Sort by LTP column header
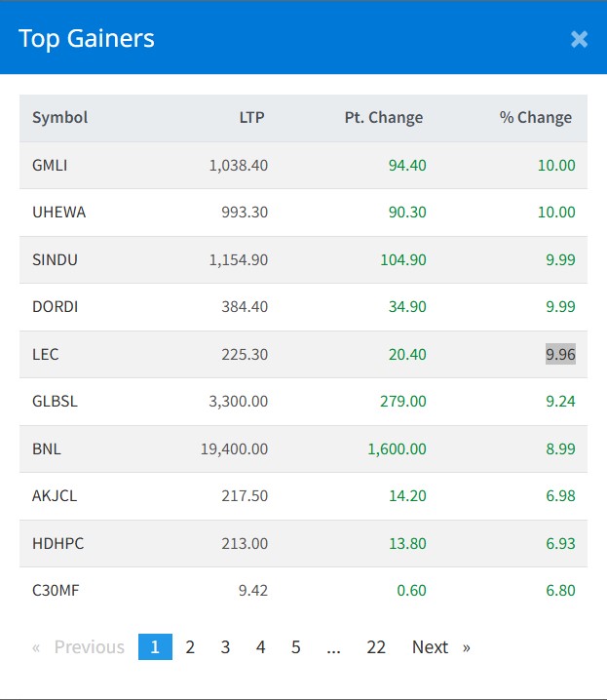 pos(251,118)
